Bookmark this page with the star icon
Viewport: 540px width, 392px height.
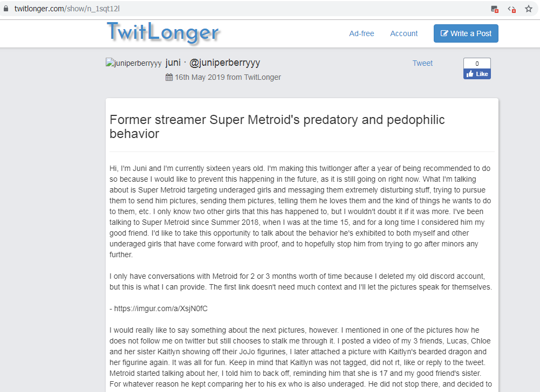click(529, 9)
